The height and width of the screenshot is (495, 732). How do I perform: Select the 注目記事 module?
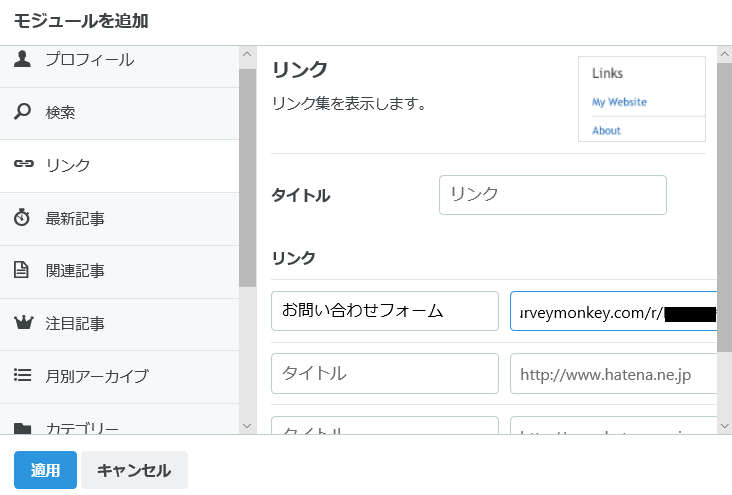(x=120, y=325)
